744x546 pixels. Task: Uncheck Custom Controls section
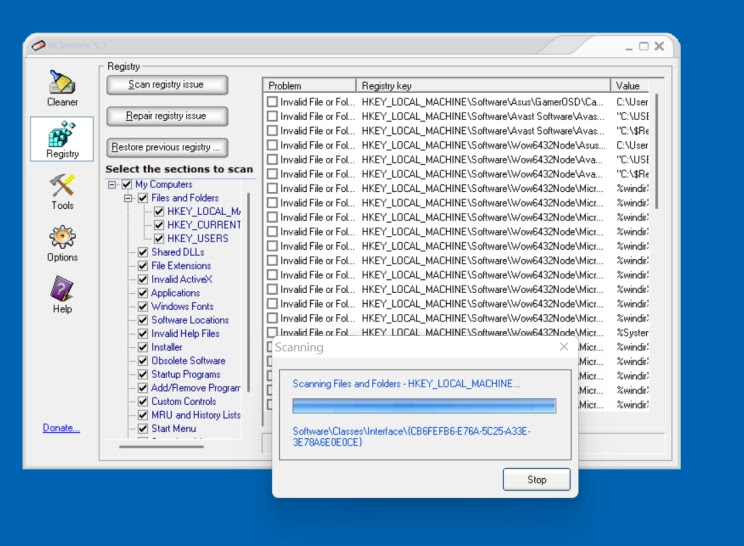coord(143,401)
